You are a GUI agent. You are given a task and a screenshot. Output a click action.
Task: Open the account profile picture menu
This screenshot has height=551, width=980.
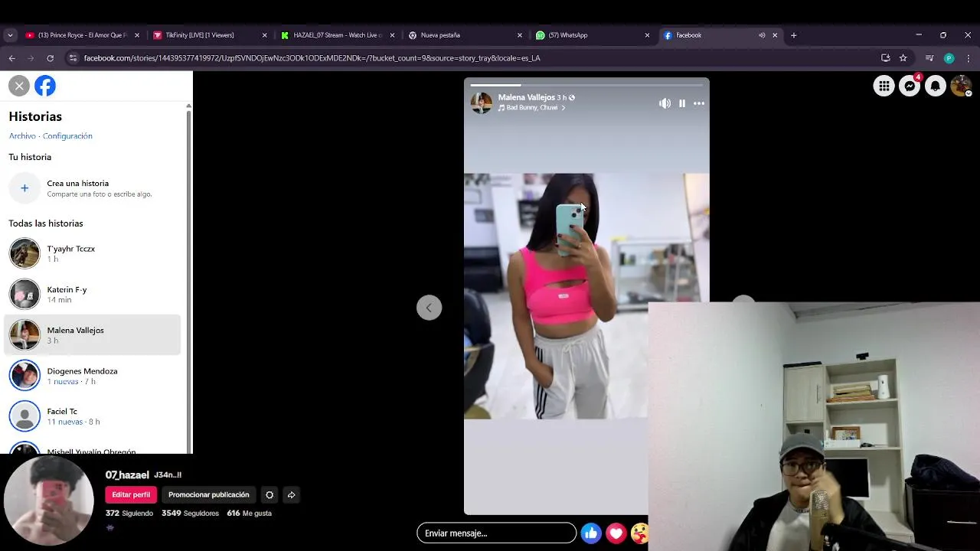click(961, 86)
